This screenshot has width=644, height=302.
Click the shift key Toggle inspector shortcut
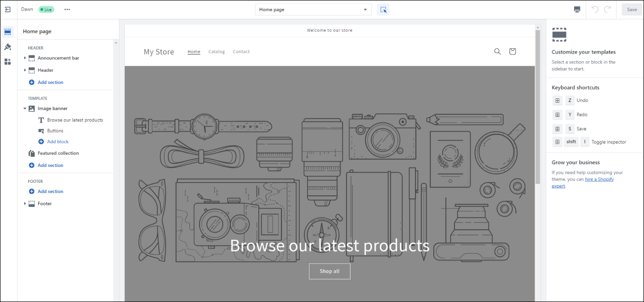[x=571, y=142]
